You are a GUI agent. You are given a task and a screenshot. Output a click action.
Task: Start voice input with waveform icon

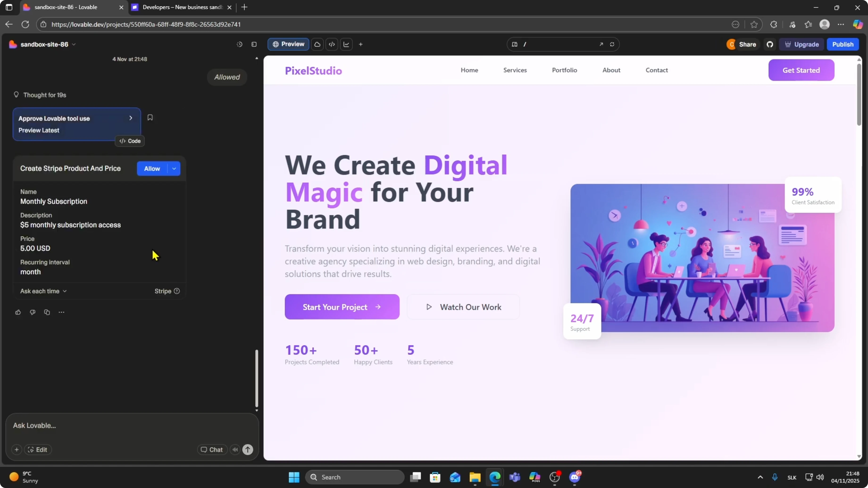[x=235, y=450]
